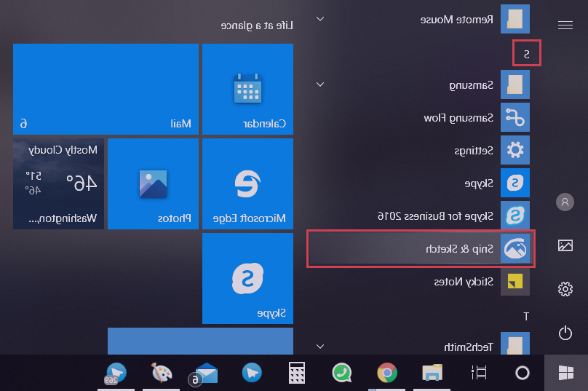Expand the Samsung folder
Viewport: 588px width, 391px height.
tap(320, 84)
